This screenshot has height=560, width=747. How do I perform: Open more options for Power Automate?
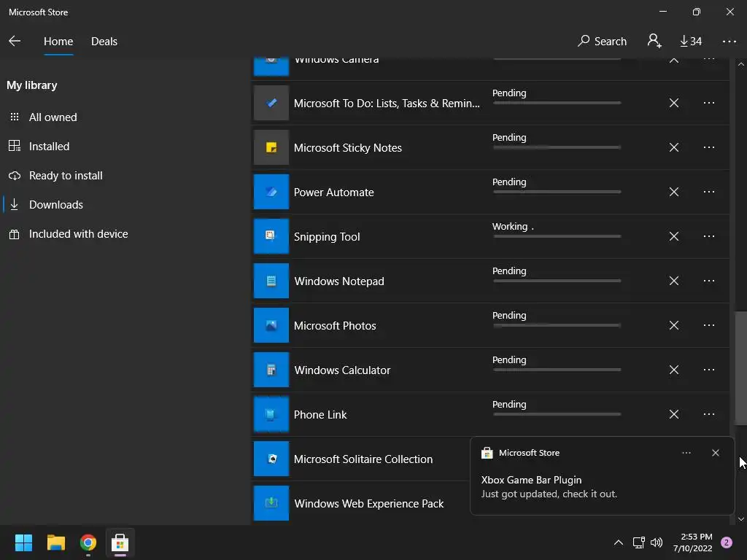pos(709,192)
